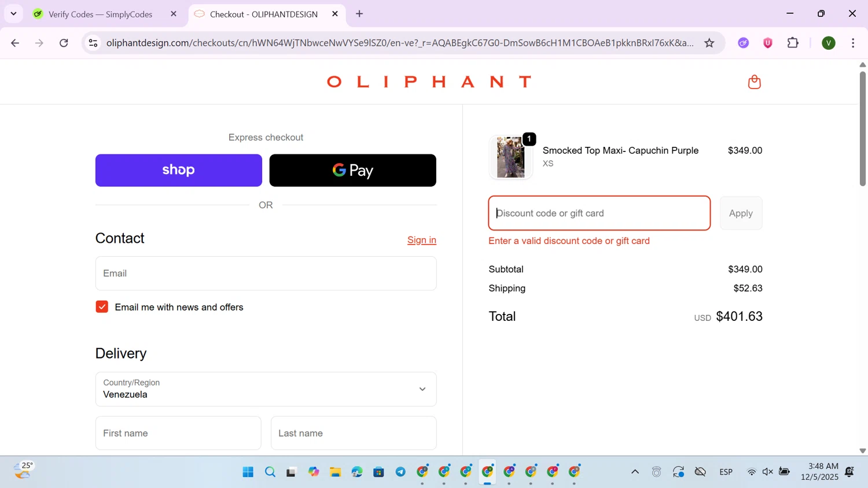Launch Copilot from the taskbar
This screenshot has height=488, width=868.
(x=314, y=472)
